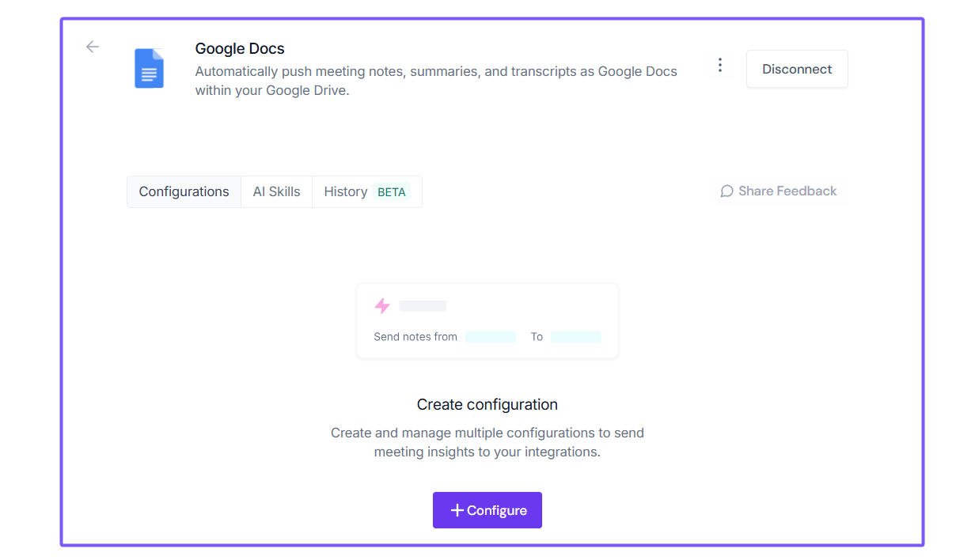Click the Share Feedback speech bubble icon
Image resolution: width=975 pixels, height=560 pixels.
point(727,191)
